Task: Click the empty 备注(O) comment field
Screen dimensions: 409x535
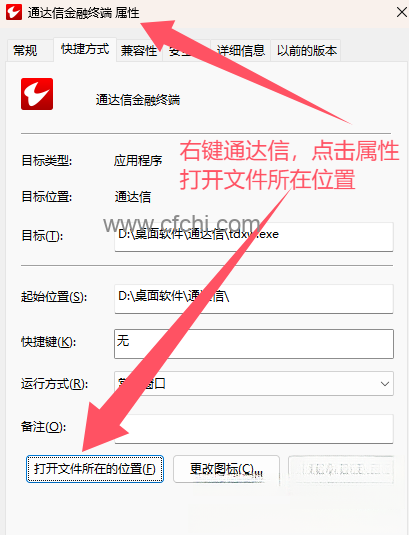Action: [254, 429]
